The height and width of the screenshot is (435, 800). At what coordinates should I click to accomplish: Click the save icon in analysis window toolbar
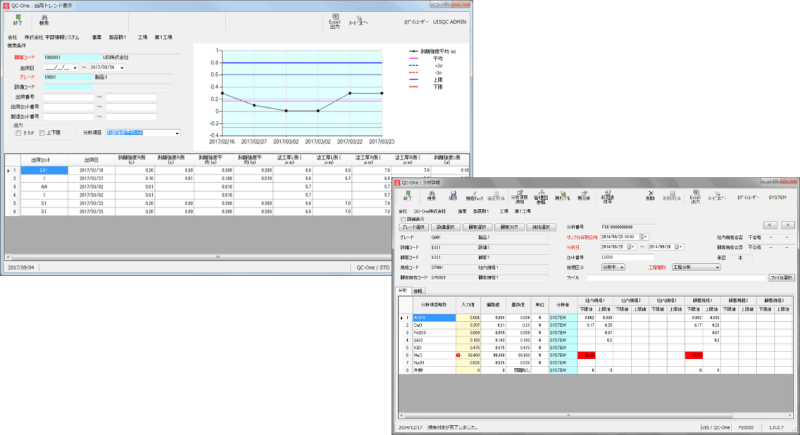(454, 196)
